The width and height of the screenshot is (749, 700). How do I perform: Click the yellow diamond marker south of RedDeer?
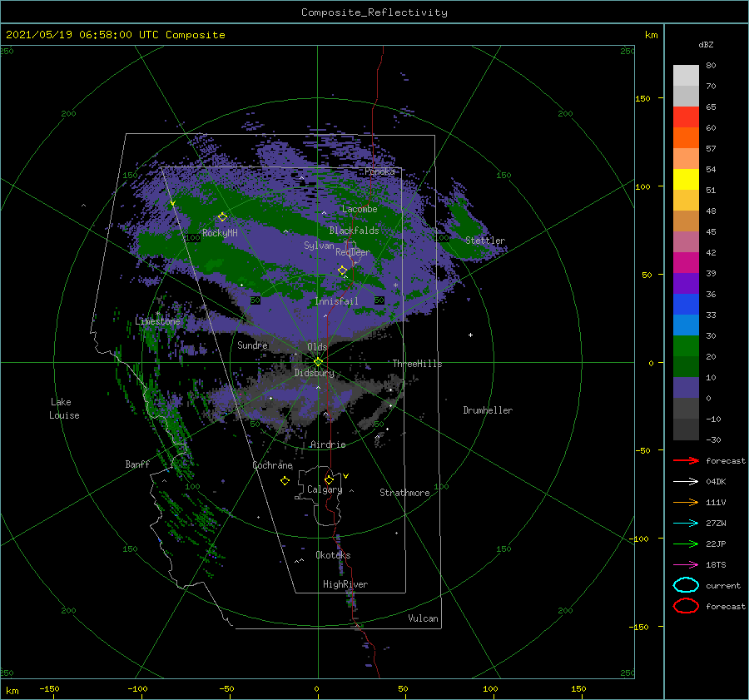[x=343, y=271]
